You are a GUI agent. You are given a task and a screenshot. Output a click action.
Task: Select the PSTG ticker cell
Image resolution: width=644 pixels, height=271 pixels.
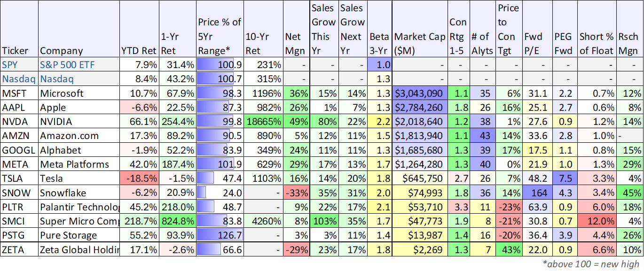pos(19,235)
